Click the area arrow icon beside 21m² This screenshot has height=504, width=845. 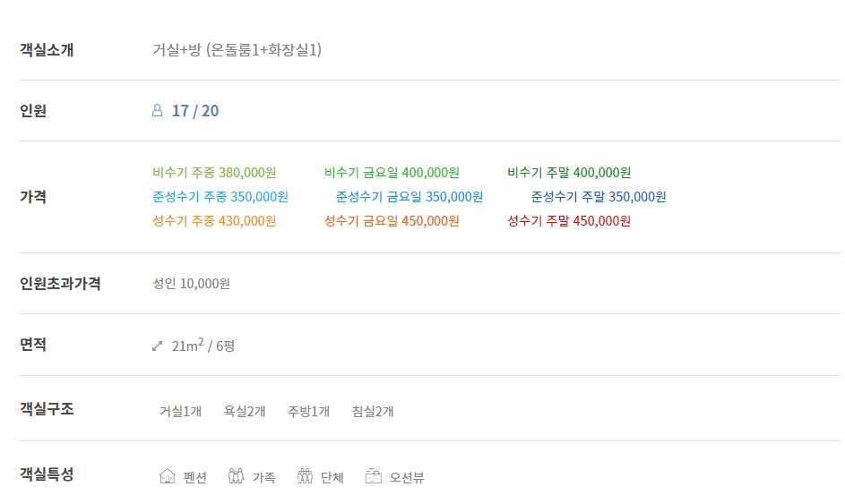pos(157,346)
